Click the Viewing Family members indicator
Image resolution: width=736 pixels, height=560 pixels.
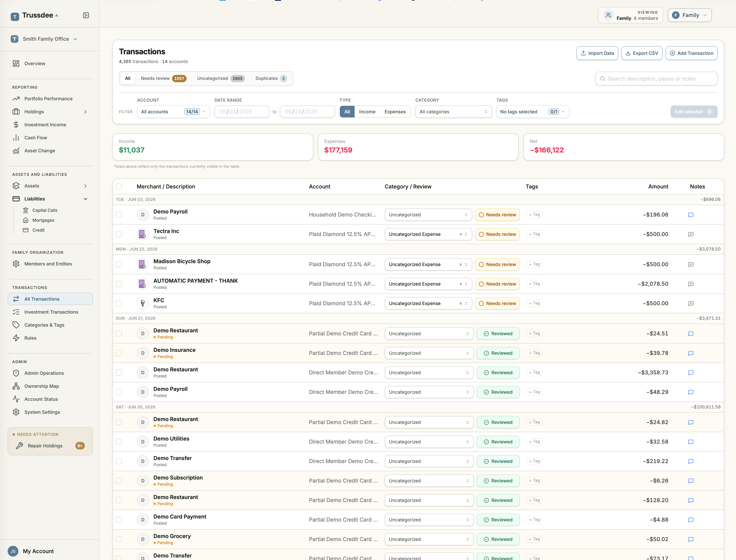point(630,15)
